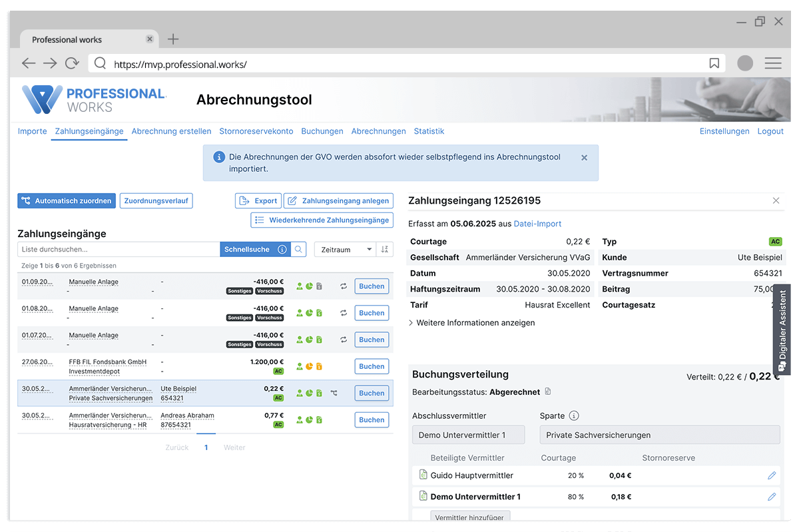Click the green pie chart icon for Ute Beispiel

tap(308, 392)
